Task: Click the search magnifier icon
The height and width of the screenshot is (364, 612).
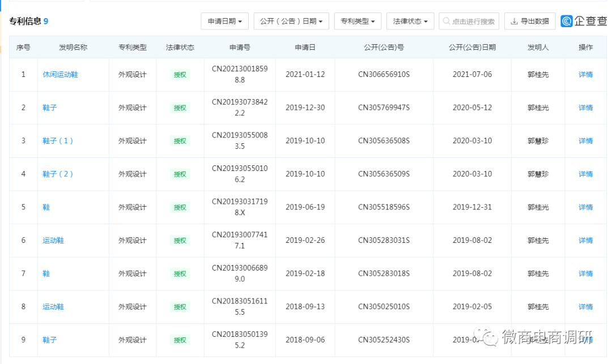Action: pos(447,22)
